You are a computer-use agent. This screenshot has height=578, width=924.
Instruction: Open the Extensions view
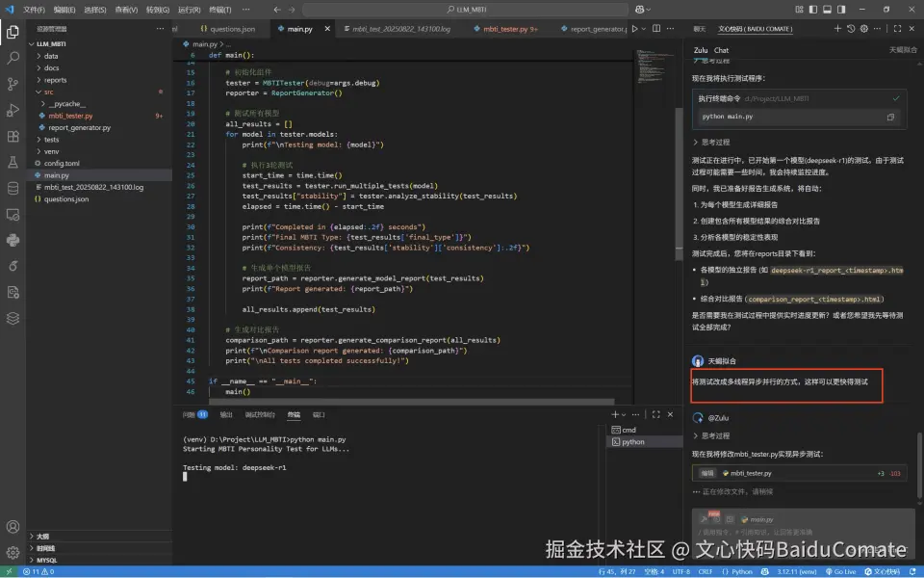pyautogui.click(x=13, y=136)
